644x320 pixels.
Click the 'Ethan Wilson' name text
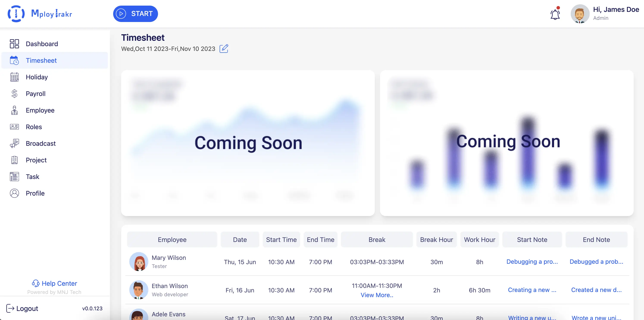169,286
